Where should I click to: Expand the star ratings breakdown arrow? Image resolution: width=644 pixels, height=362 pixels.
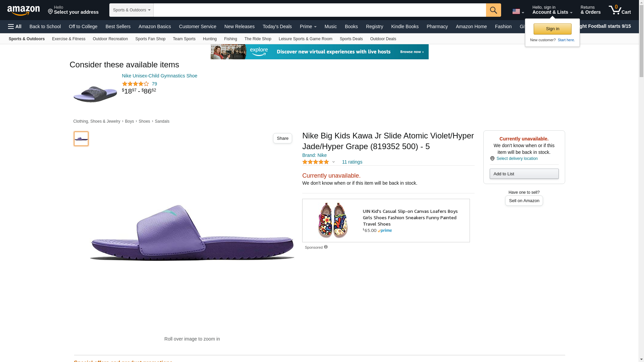333,162
